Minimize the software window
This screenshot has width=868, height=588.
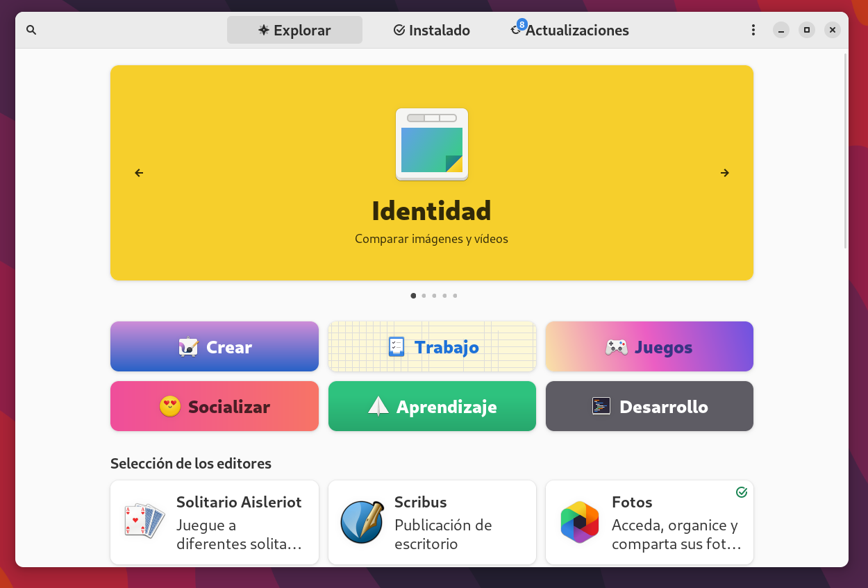[781, 30]
